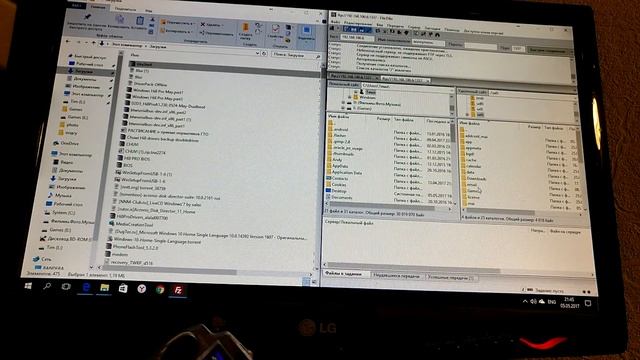
Task: Expand Windows folder in FileZilla local tree
Action: (x=349, y=98)
